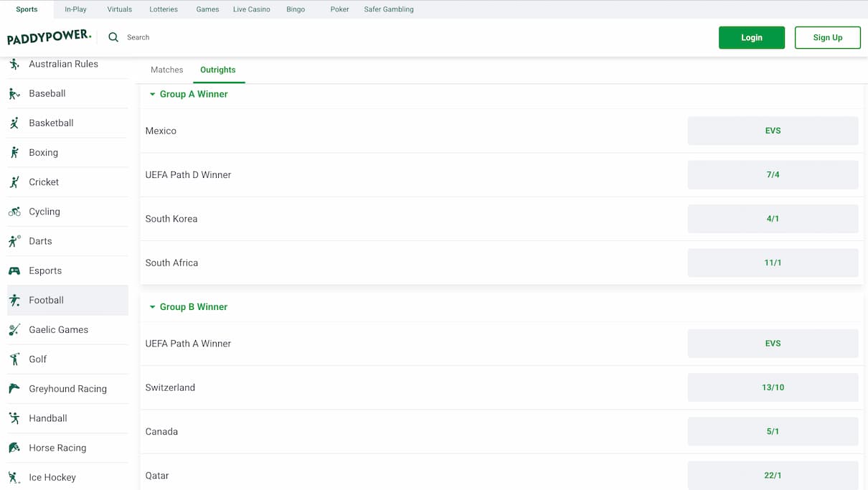Open the Poker tab
The height and width of the screenshot is (490, 868).
339,9
